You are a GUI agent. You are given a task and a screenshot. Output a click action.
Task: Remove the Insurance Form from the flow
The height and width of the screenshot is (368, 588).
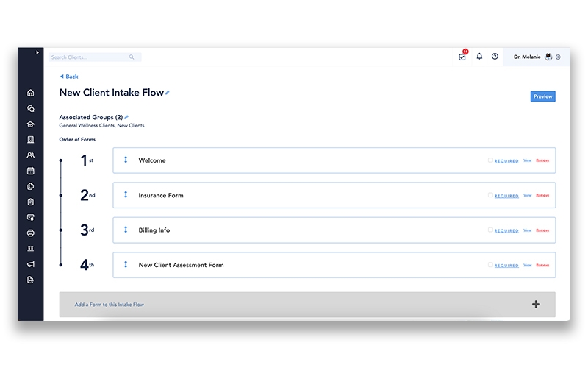542,195
